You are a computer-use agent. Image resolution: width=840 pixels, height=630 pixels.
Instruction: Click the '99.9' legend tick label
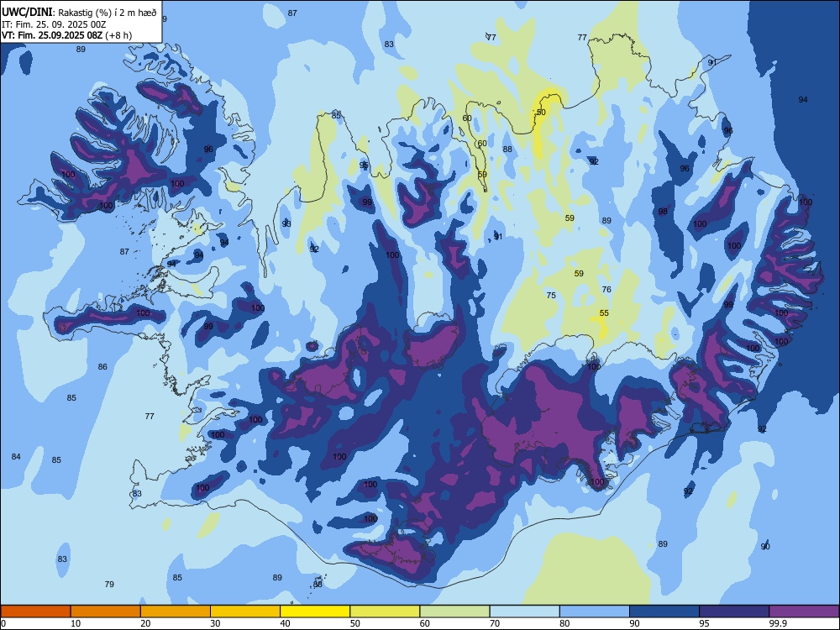click(777, 623)
